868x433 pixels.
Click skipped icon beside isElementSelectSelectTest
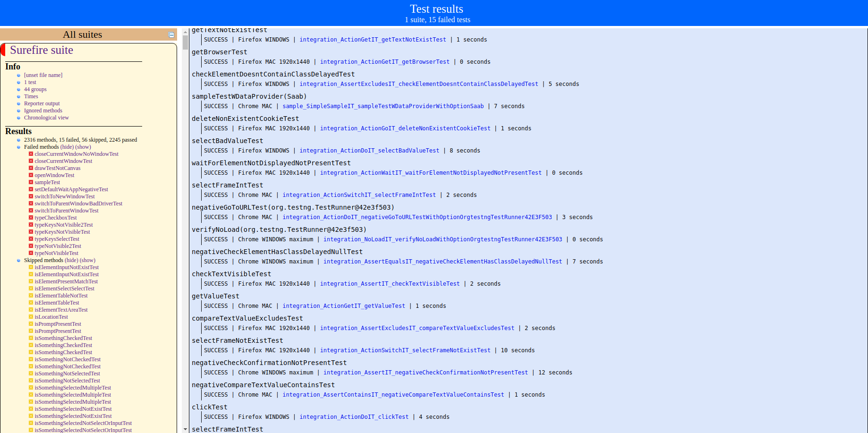click(31, 289)
